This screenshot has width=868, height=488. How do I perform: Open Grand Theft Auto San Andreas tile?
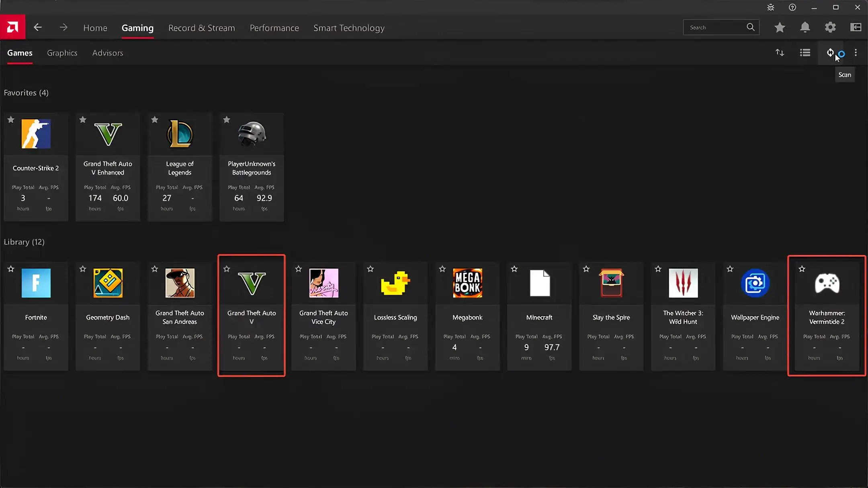[x=180, y=316]
